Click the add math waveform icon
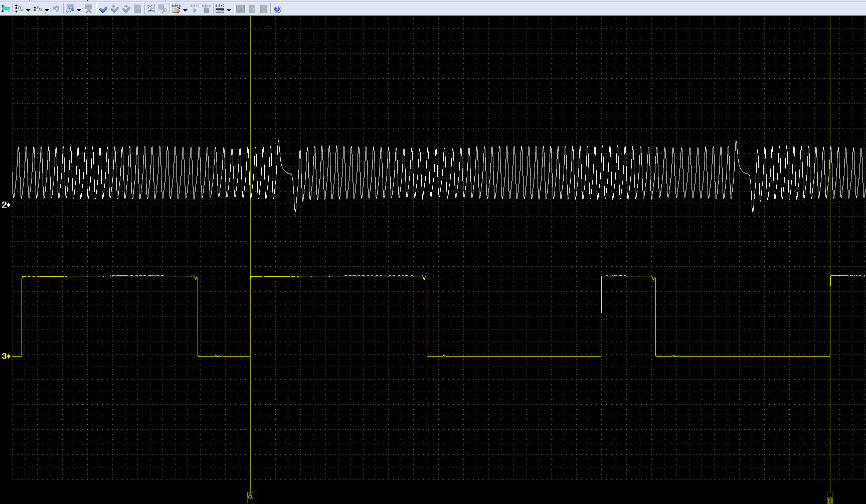Viewport: 866px width, 504px height. [70, 9]
